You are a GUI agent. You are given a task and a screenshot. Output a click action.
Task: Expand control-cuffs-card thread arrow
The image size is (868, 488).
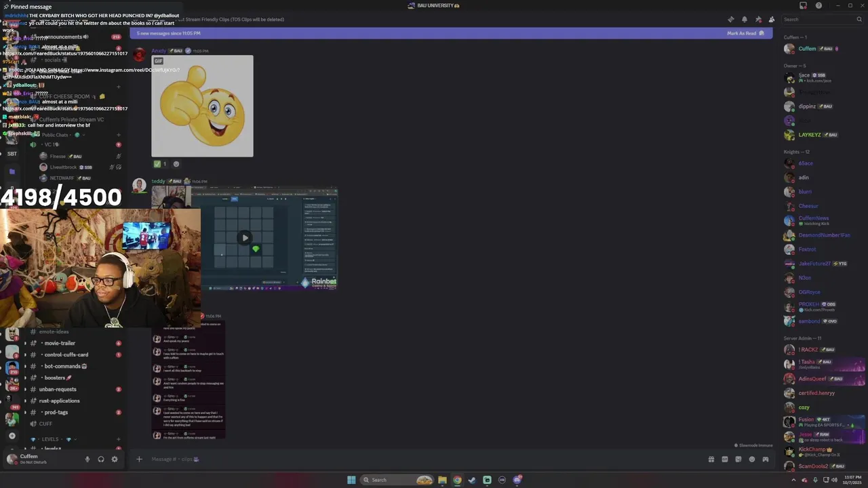[25, 354]
